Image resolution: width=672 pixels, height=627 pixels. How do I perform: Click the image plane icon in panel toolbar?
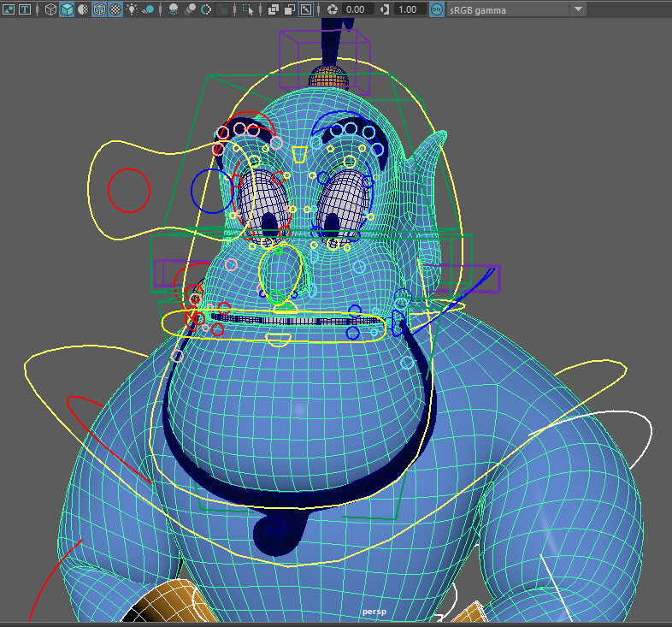(x=9, y=9)
